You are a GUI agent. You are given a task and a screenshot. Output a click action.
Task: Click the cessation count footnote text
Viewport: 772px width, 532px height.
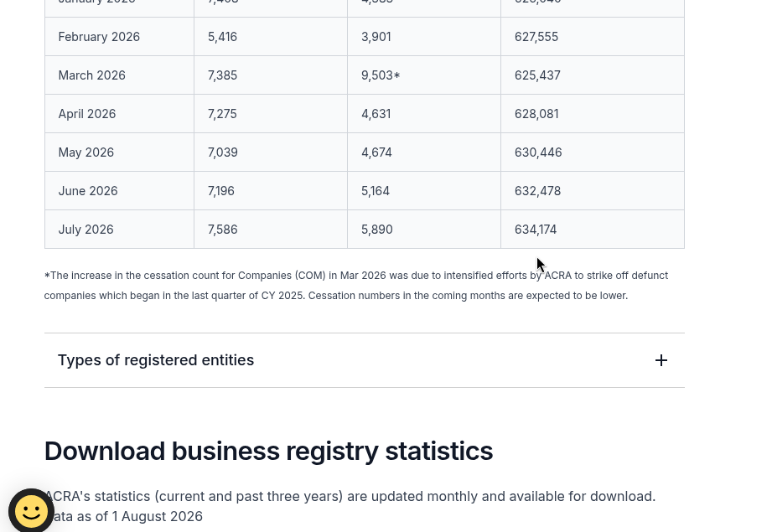pyautogui.click(x=356, y=286)
